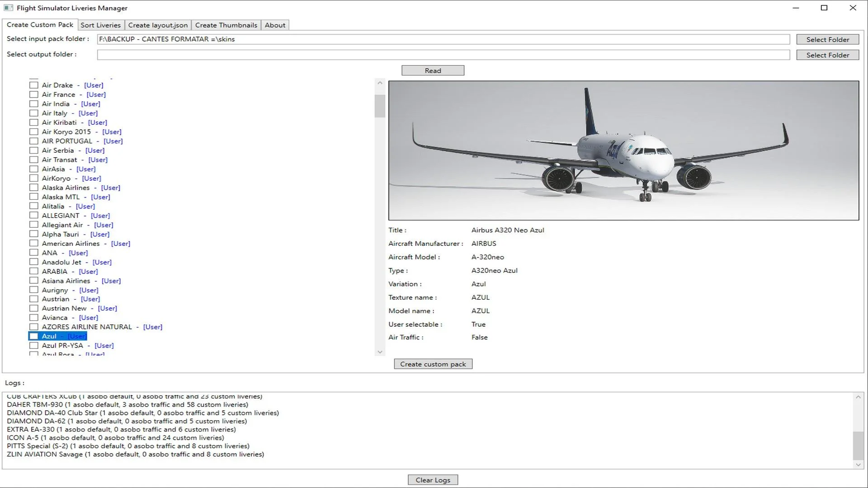Select the AZORES AIRLINE NATURAL livery

tap(34, 327)
